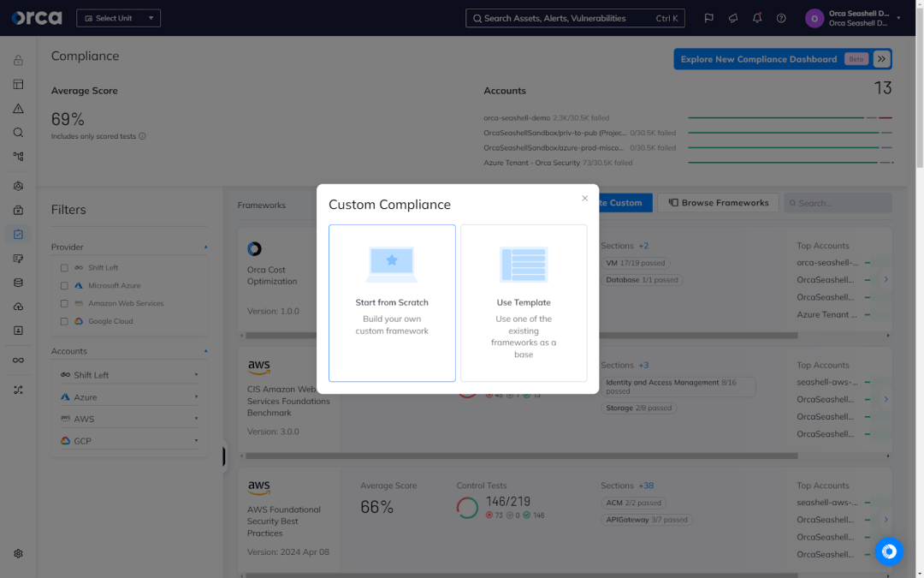Tick the Amazon Web Services provider checkbox
The image size is (924, 578).
coord(64,304)
